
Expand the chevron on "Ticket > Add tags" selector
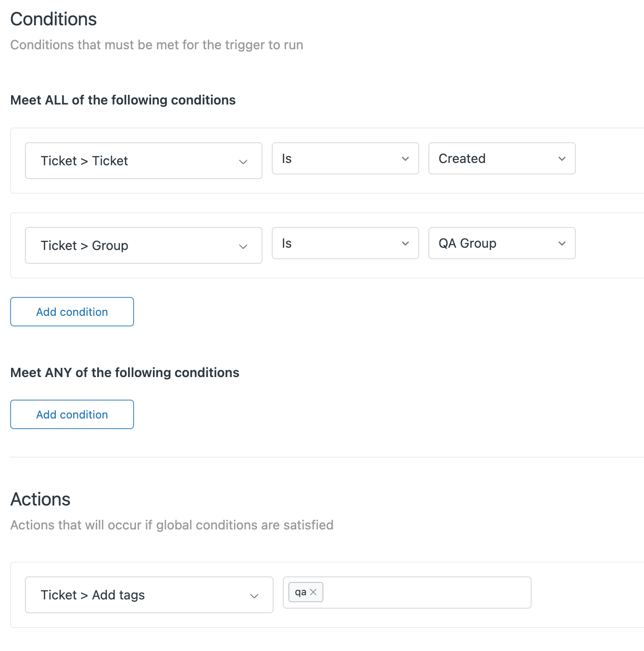[x=254, y=595]
